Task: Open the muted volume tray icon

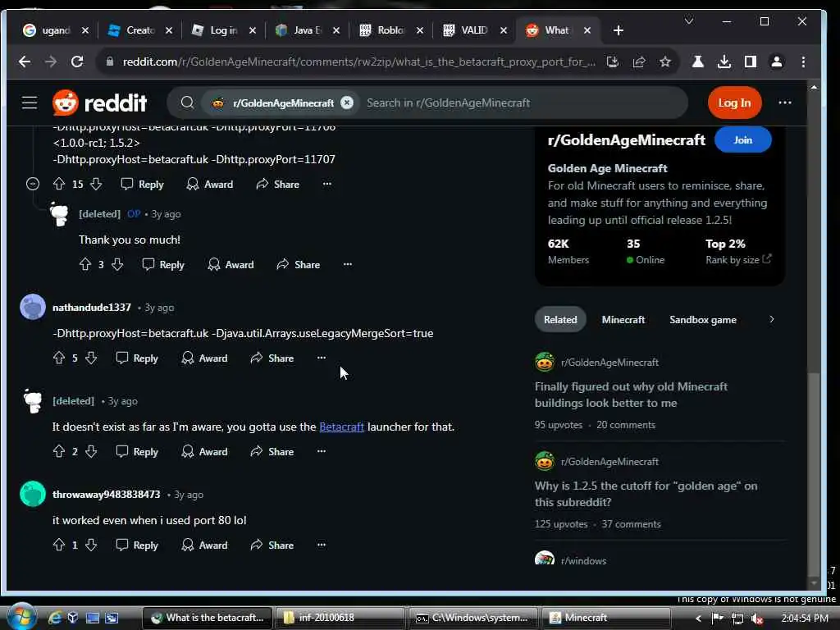Action: point(757,619)
